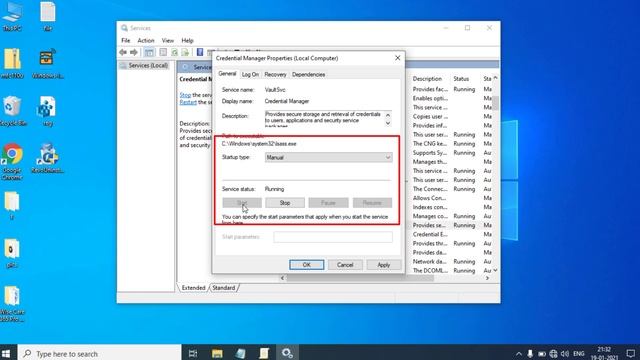Close the Credential Manager Properties dialog

pyautogui.click(x=398, y=58)
